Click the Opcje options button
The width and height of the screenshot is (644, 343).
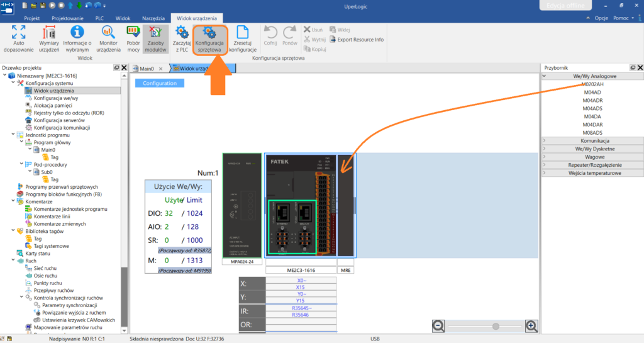coord(601,18)
